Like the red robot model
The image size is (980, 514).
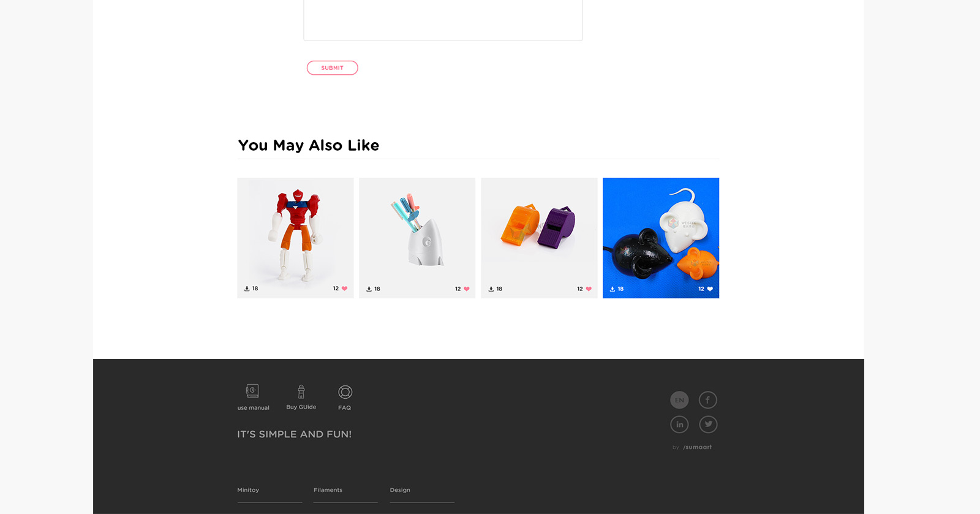344,289
